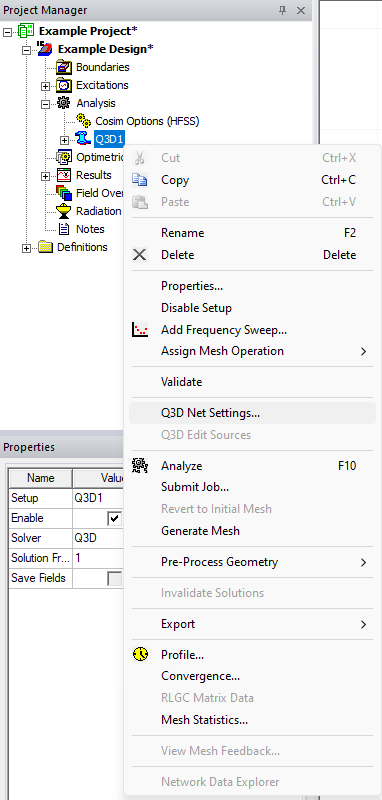The width and height of the screenshot is (382, 800).
Task: Click the Analyze gears icon
Action: tap(139, 465)
